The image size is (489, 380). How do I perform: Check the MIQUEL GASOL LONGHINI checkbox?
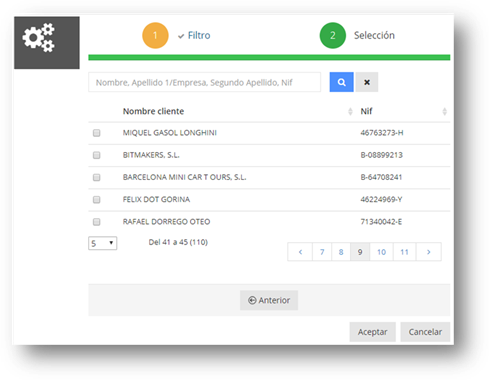[x=97, y=133]
